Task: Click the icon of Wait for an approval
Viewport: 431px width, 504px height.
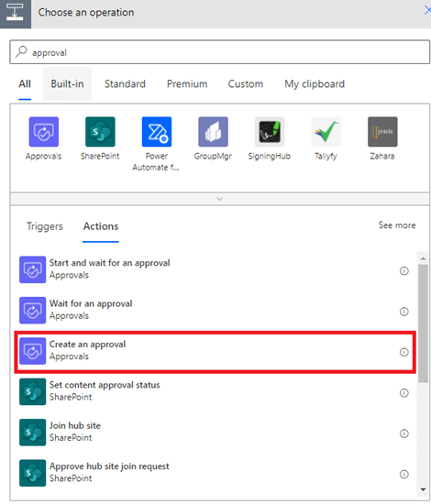Action: pyautogui.click(x=32, y=310)
